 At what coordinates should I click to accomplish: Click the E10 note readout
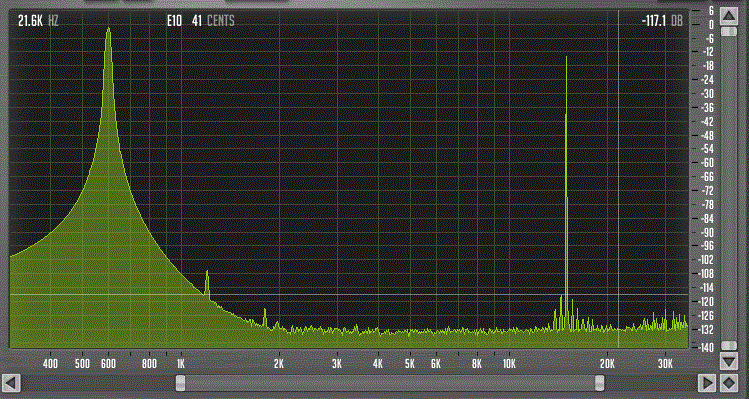click(174, 21)
